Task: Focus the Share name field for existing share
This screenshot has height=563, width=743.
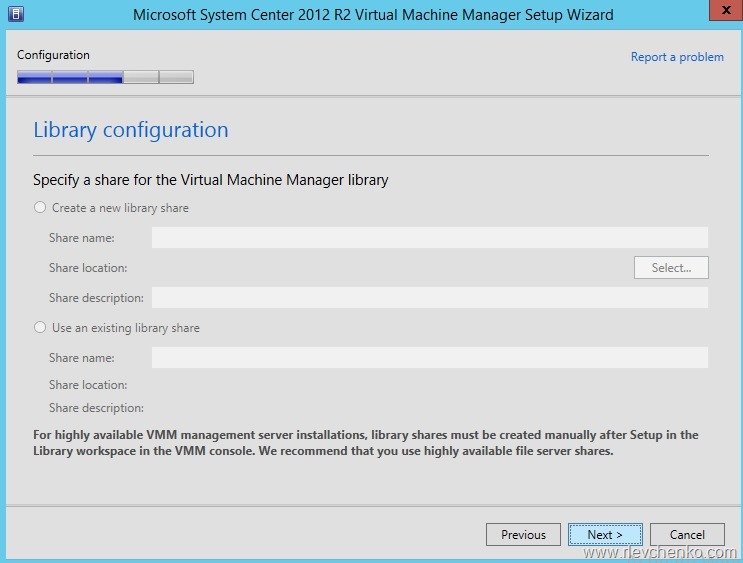Action: [429, 357]
